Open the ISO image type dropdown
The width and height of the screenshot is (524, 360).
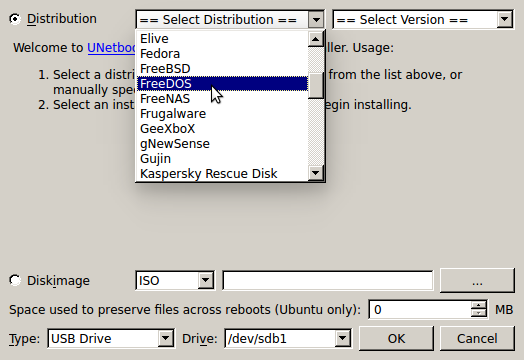[175, 280]
